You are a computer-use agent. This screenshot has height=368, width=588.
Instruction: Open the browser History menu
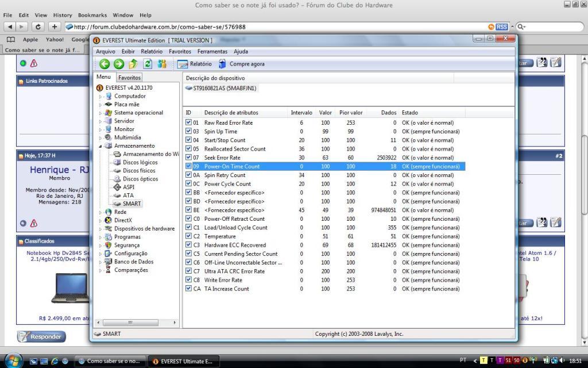coord(62,15)
